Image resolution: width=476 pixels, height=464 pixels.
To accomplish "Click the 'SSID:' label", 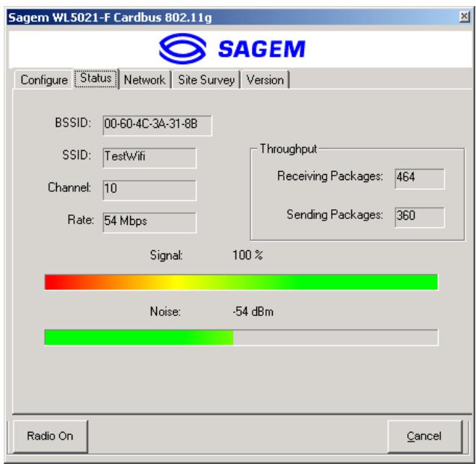I will [77, 155].
